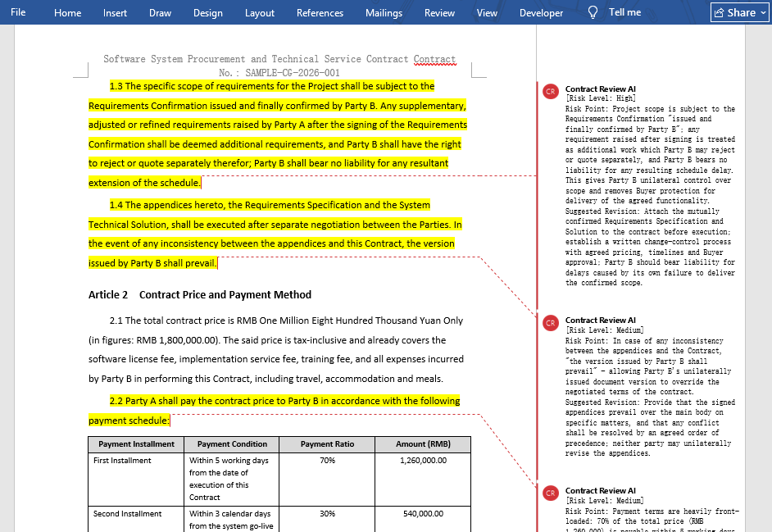Click in highlighted clause 1.3 paragraph
Screen dimensions: 772x532
click(x=278, y=134)
